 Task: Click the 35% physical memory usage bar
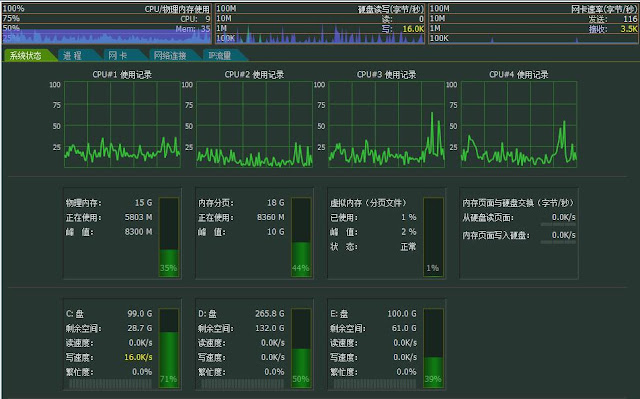(169, 237)
